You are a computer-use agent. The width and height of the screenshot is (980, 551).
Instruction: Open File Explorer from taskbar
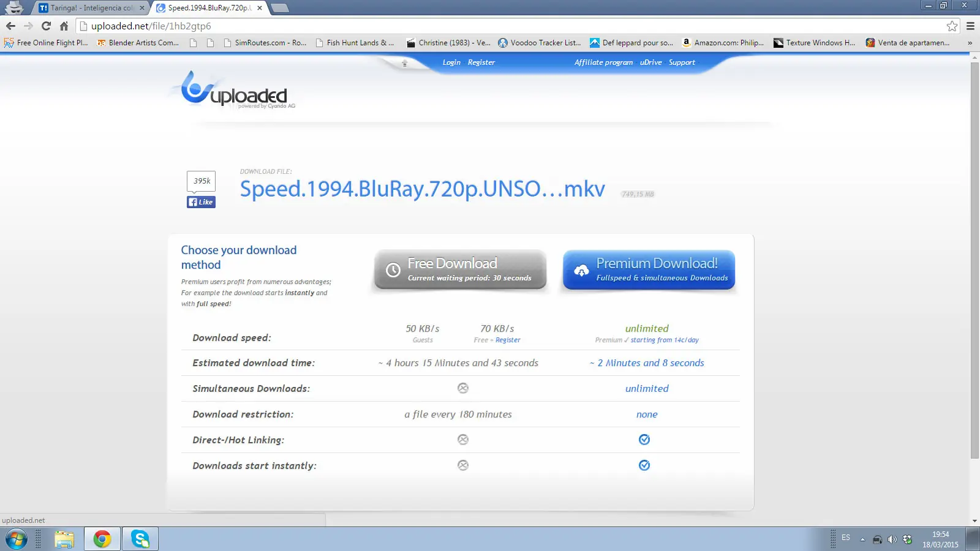[x=64, y=539]
